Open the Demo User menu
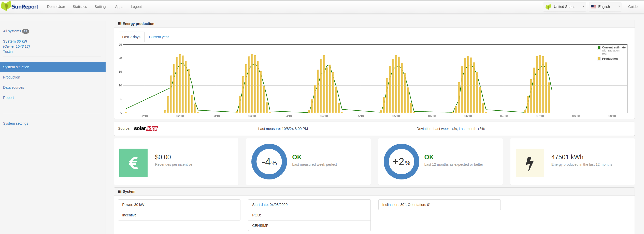Viewport: 644px width, 234px height. [x=56, y=7]
